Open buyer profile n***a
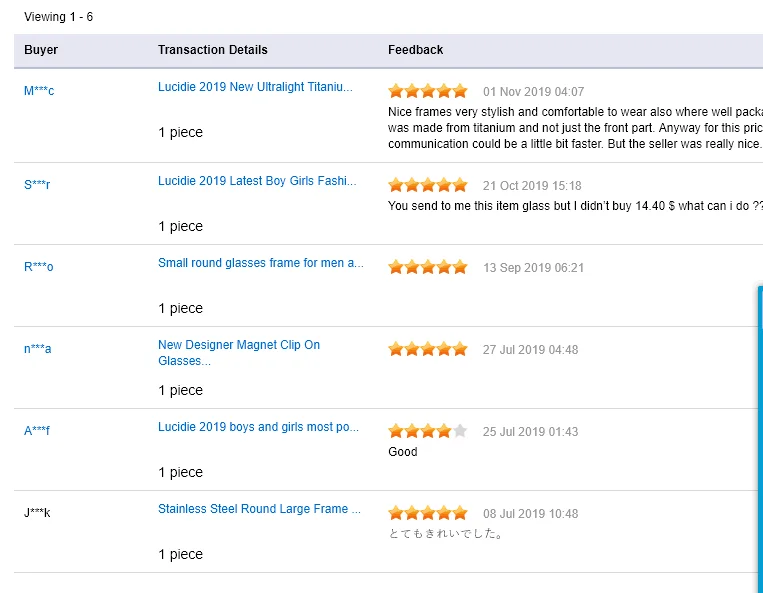The width and height of the screenshot is (763, 593). click(x=37, y=349)
